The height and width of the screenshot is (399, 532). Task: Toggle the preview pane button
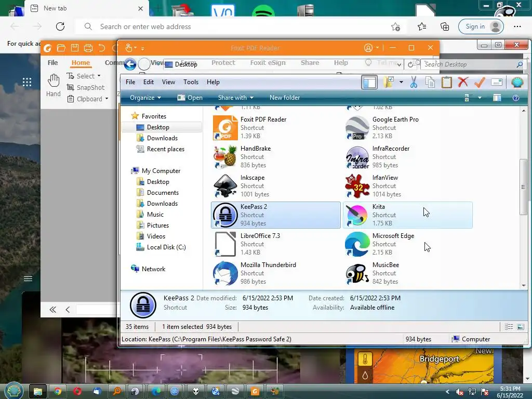coord(497,98)
